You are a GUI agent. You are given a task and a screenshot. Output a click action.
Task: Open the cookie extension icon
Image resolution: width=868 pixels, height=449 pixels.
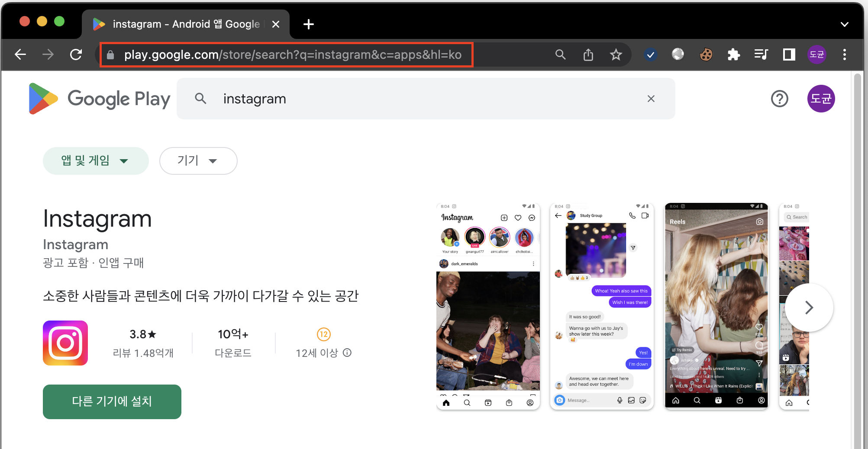[706, 55]
